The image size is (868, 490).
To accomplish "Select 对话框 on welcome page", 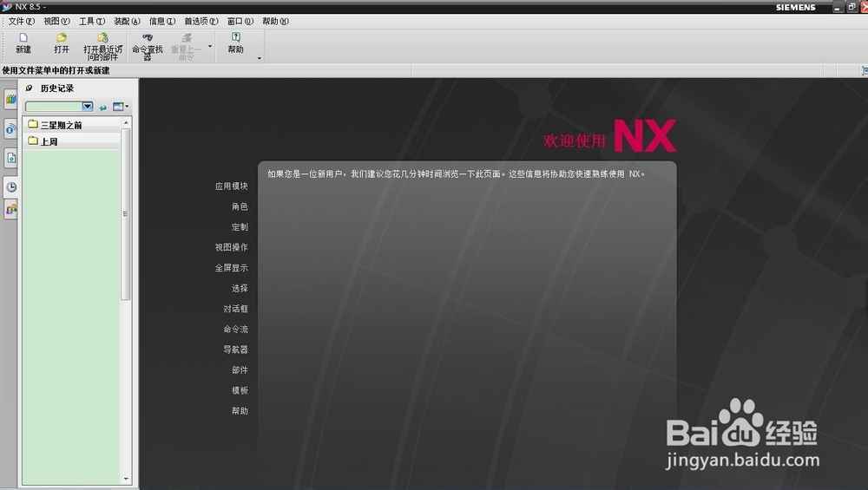I will [x=235, y=309].
